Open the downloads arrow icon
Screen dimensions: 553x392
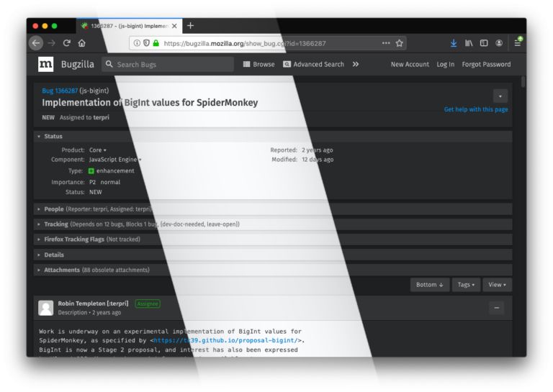click(x=454, y=43)
